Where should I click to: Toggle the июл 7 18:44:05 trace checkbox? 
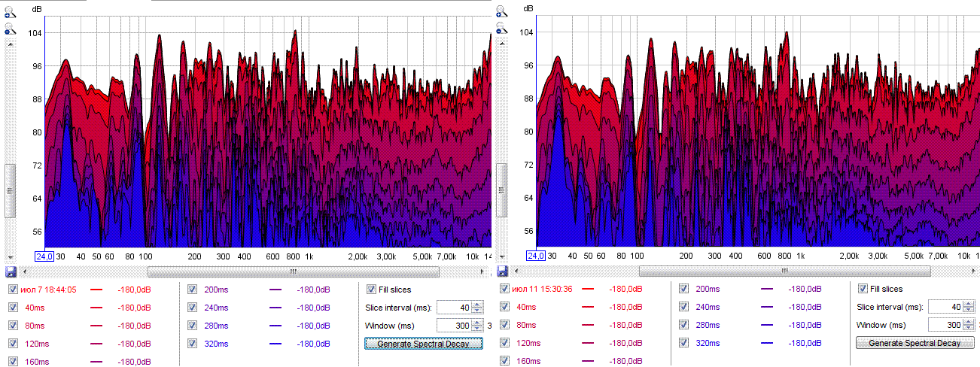pos(13,290)
